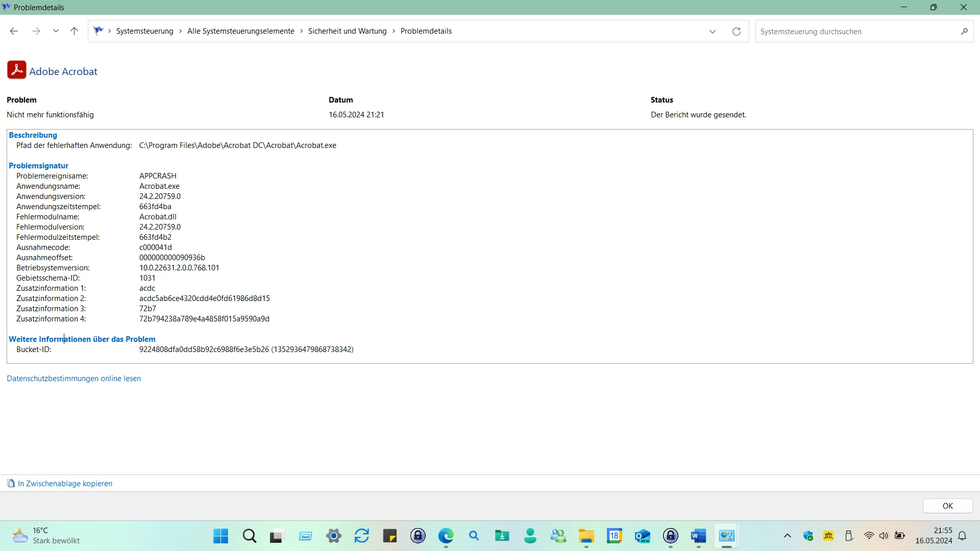
Task: Open Datenschutzbestimmungen online lesen link
Action: click(73, 379)
